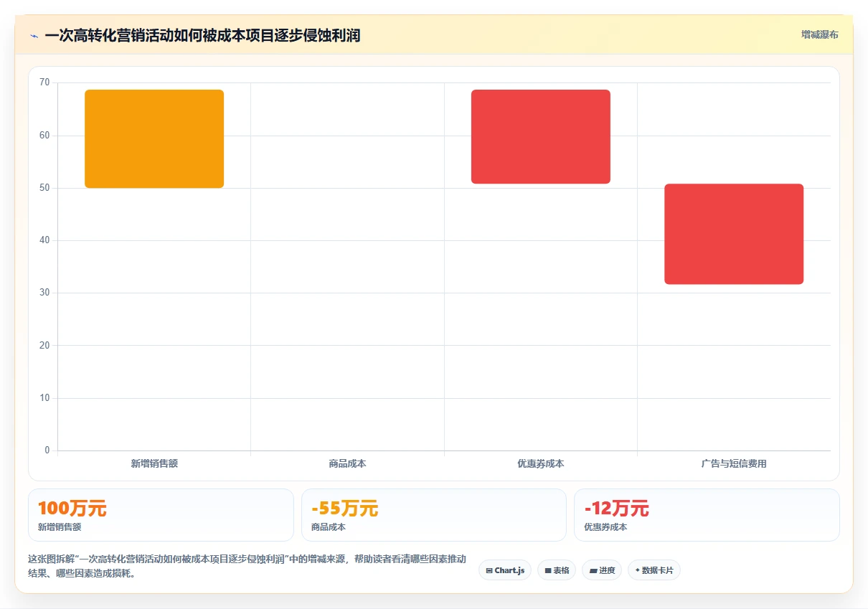Click the 增减瀑布 label in header
The width and height of the screenshot is (868, 609).
819,34
